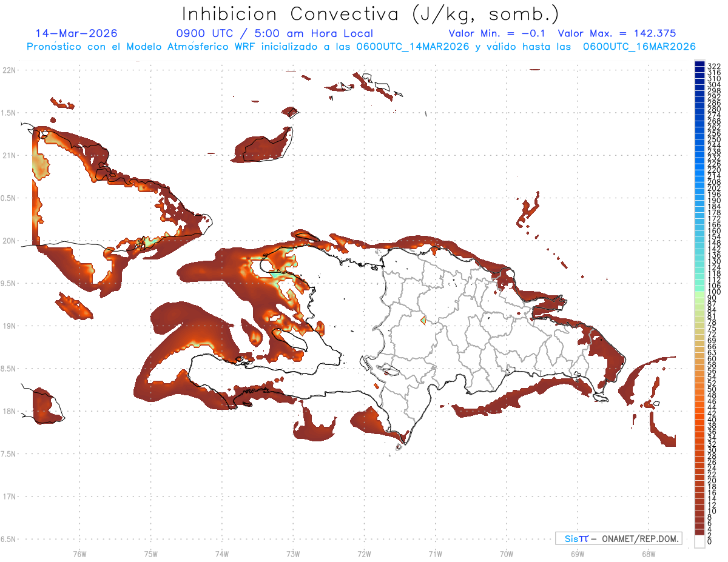Click the '76W' longitude label
This screenshot has width=728, height=562.
(x=79, y=554)
